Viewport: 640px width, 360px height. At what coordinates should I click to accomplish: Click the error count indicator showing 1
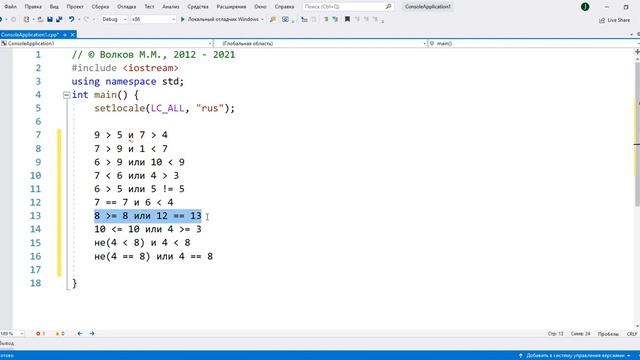coord(40,333)
